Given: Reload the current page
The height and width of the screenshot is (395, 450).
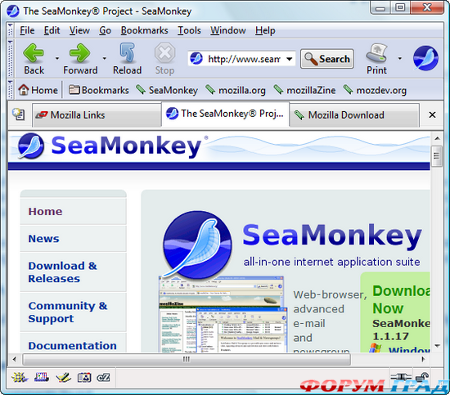Looking at the screenshot, I should [127, 59].
